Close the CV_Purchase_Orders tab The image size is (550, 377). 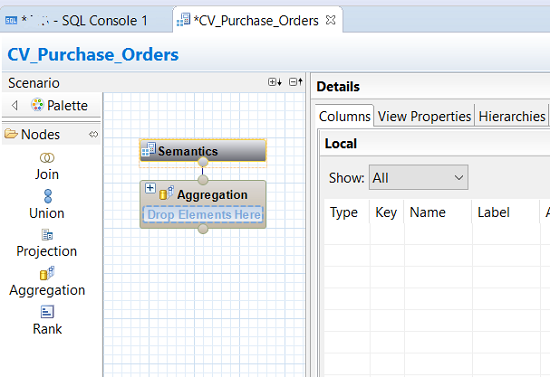point(330,20)
